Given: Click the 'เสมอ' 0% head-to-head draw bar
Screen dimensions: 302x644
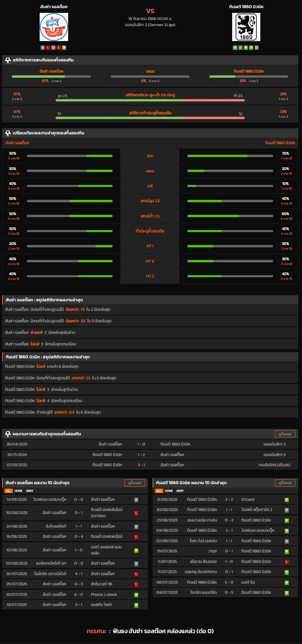Looking at the screenshot, I should (x=150, y=76).
